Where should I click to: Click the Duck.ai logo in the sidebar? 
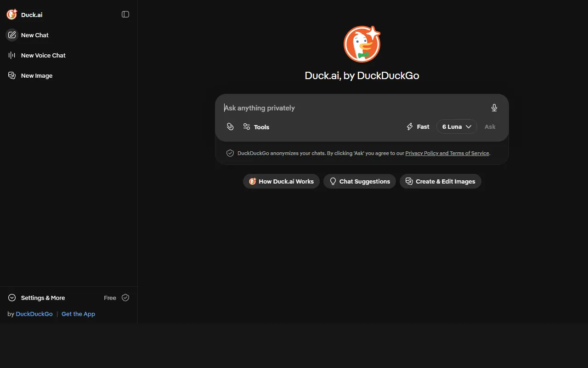point(12,15)
